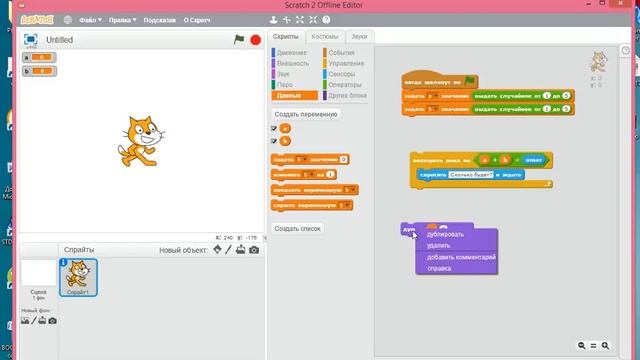Screen dimensions: 640x360
Task: Open the dropdown on показать переменную block
Action: 350,190
